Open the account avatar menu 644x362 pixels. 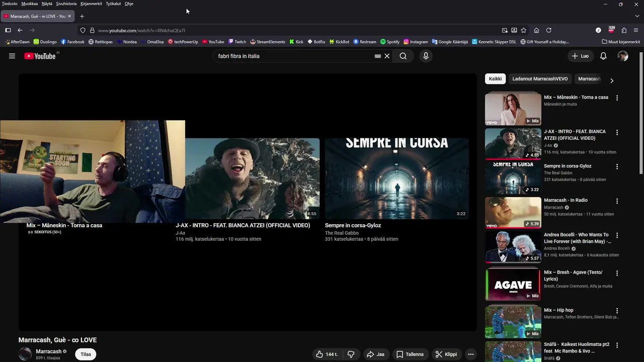pyautogui.click(x=623, y=56)
